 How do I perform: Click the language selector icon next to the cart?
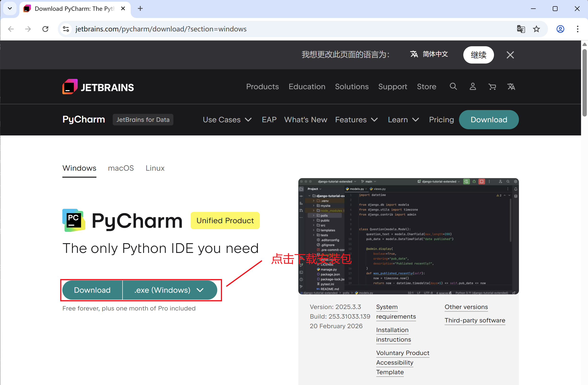point(511,87)
